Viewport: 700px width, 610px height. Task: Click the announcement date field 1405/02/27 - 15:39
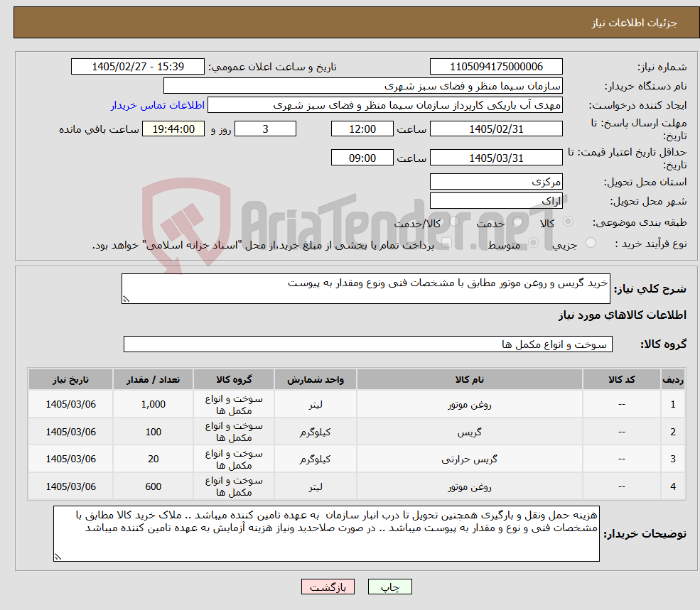[137, 67]
